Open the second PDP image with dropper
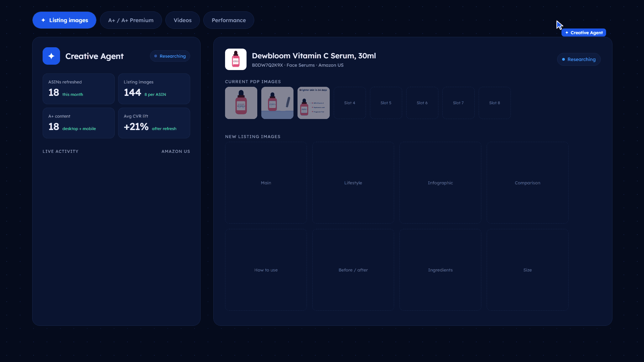This screenshot has width=644, height=362. 277,103
